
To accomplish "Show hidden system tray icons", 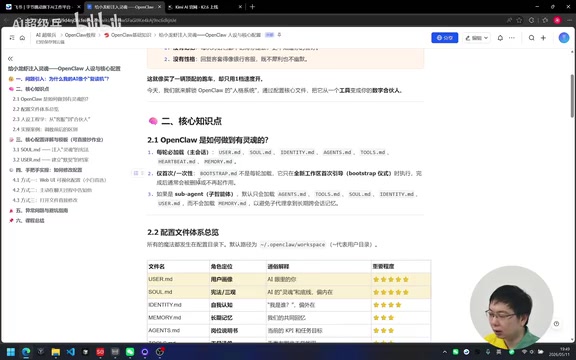I will (x=445, y=352).
